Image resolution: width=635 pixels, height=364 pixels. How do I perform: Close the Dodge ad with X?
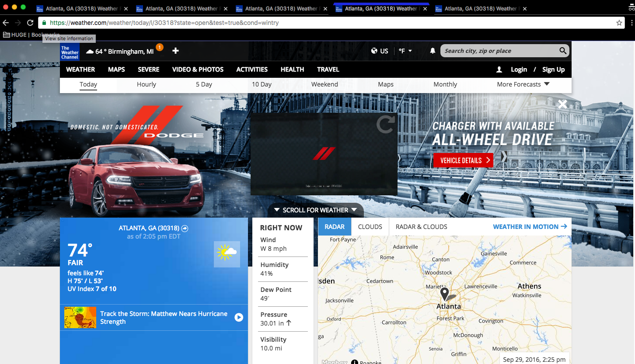562,104
